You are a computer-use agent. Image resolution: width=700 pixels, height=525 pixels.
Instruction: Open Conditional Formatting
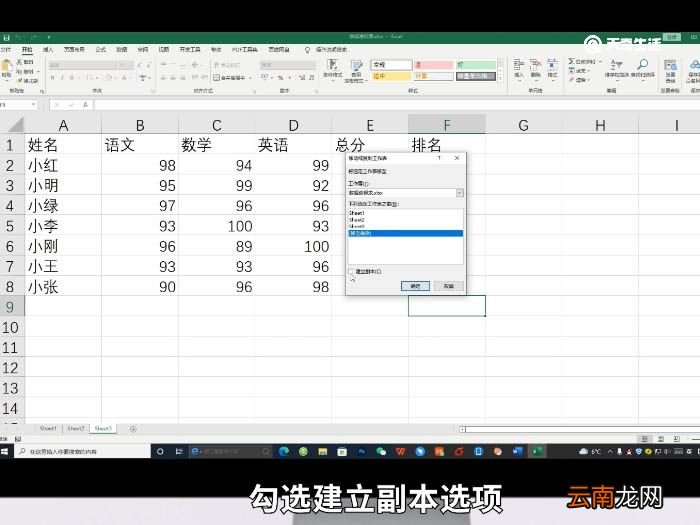[x=333, y=70]
